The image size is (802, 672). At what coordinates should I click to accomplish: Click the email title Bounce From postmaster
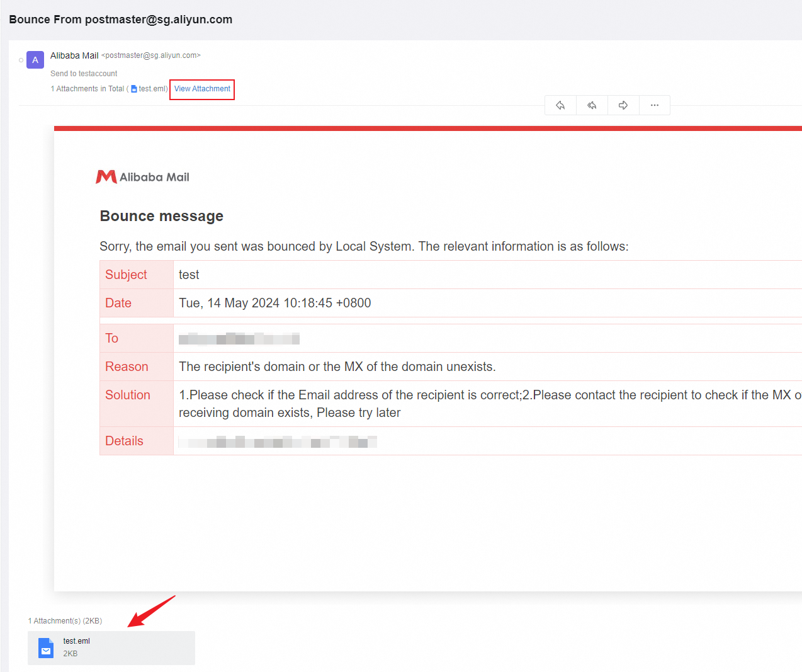pyautogui.click(x=121, y=20)
